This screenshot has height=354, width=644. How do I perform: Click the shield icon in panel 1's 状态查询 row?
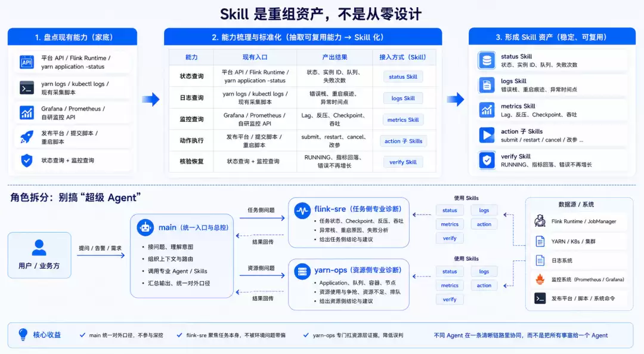coord(27,161)
